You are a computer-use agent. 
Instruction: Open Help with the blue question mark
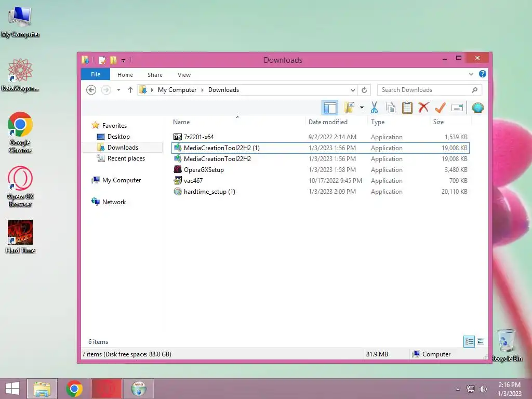coord(483,74)
